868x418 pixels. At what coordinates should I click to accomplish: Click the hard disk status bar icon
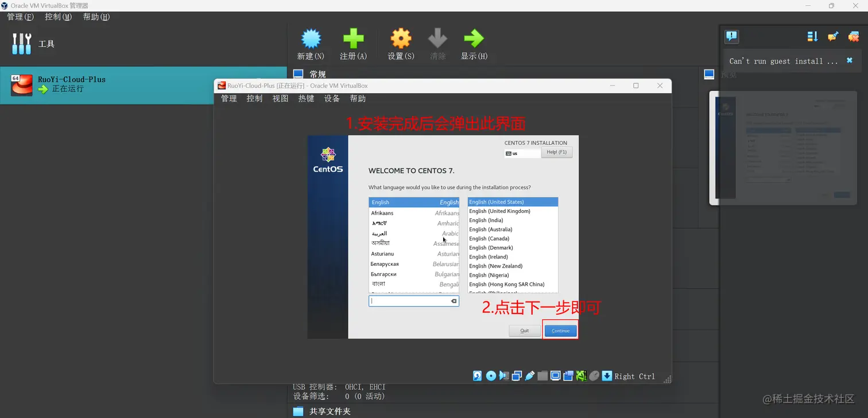pos(478,376)
